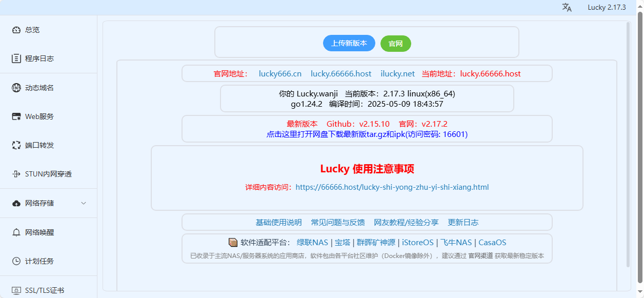The width and height of the screenshot is (644, 298).
Task: Open 更新日志 link
Action: [463, 222]
